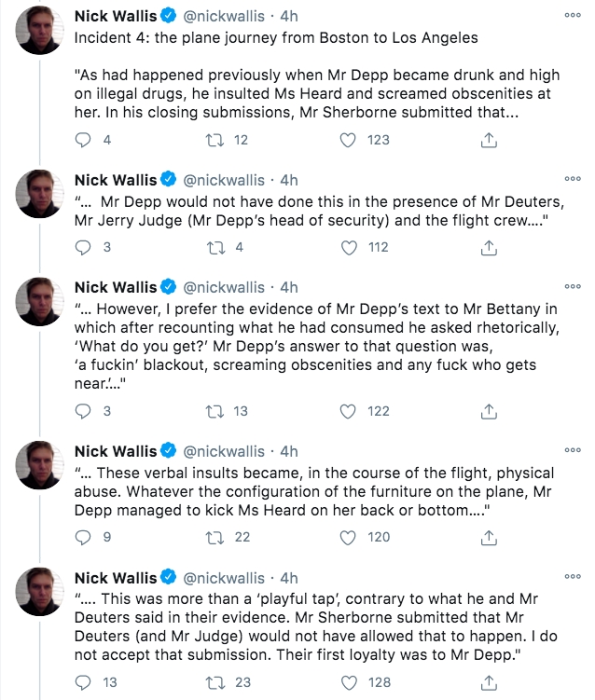Like the tweet with 112 likes

[x=348, y=248]
